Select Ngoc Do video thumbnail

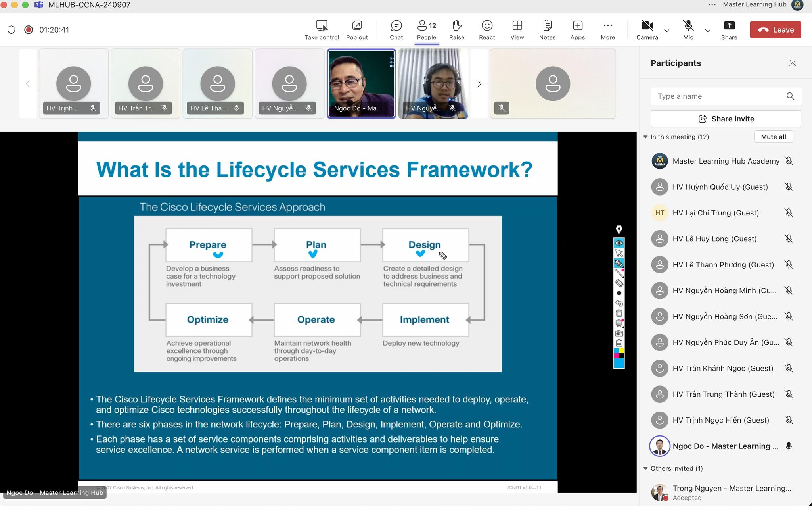pyautogui.click(x=361, y=84)
